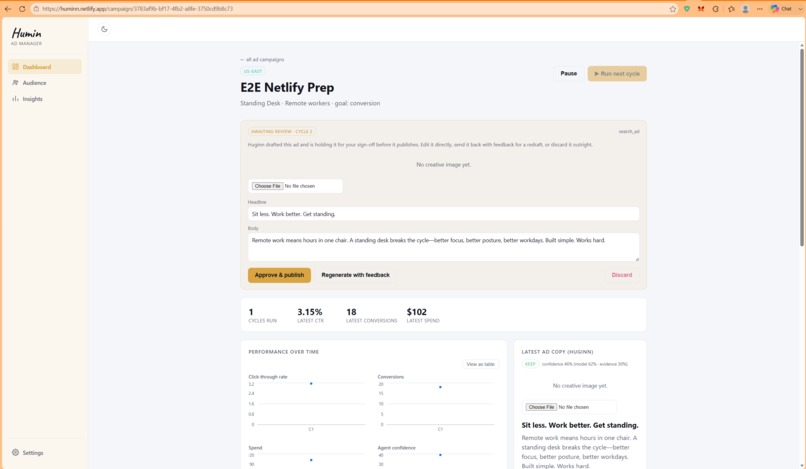Viewport: 806px width, 469px height.
Task: Click the page vertical scrollbar
Action: [802, 147]
